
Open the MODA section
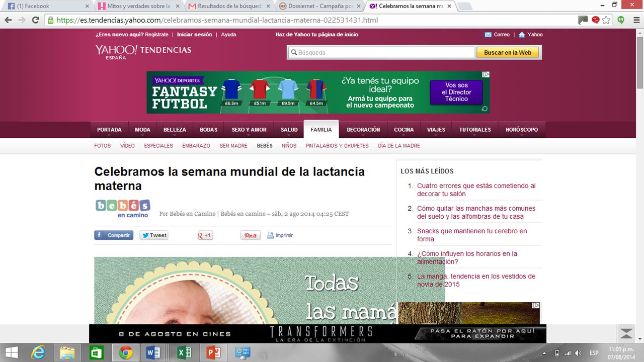(142, 130)
